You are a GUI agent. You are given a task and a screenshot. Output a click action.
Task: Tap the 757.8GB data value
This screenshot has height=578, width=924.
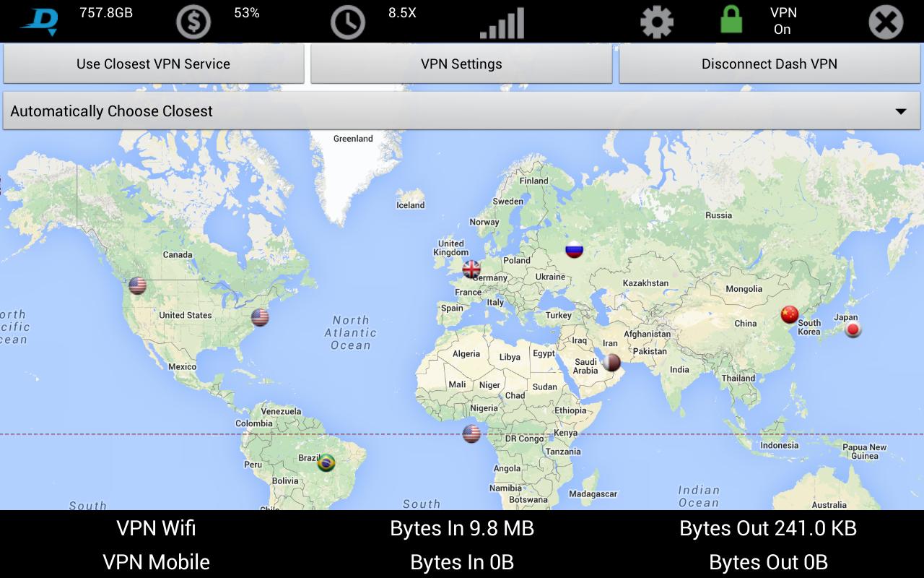106,12
